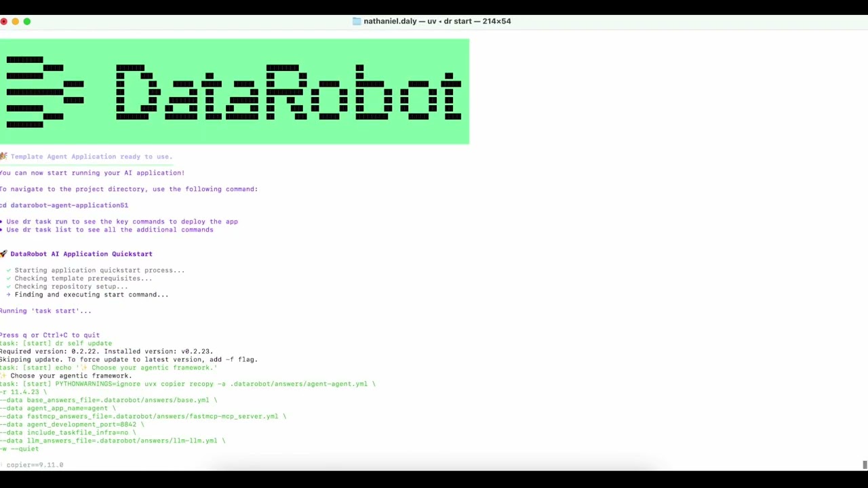
Task: Click 'PYTHONWARNINGS=ignore uvx copier recopy' line
Action: (x=188, y=384)
